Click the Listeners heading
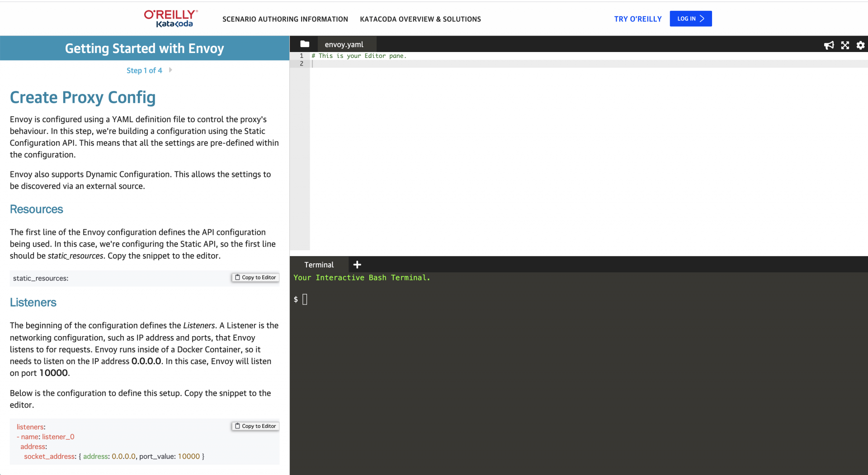Image resolution: width=868 pixels, height=475 pixels. pyautogui.click(x=33, y=302)
